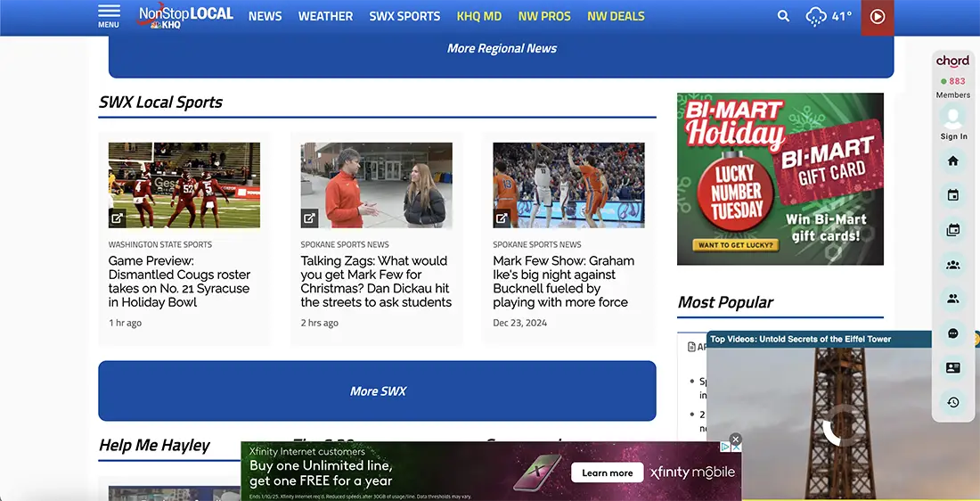Click the Most Popular heading
This screenshot has width=980, height=501.
tap(725, 302)
